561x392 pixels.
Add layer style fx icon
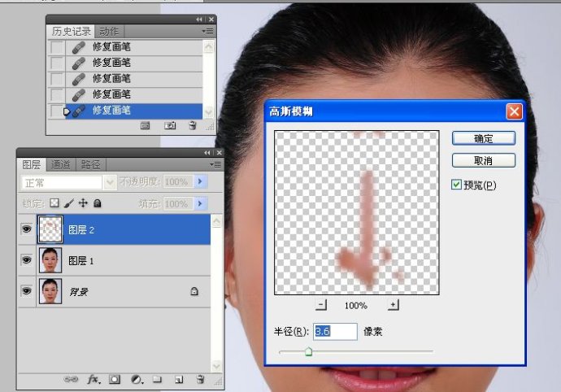(x=93, y=380)
